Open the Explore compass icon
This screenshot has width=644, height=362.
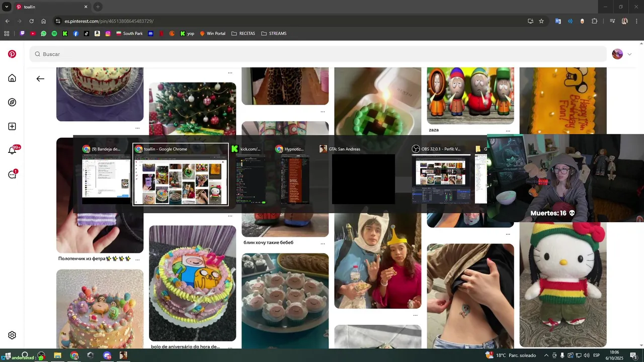pyautogui.click(x=12, y=102)
